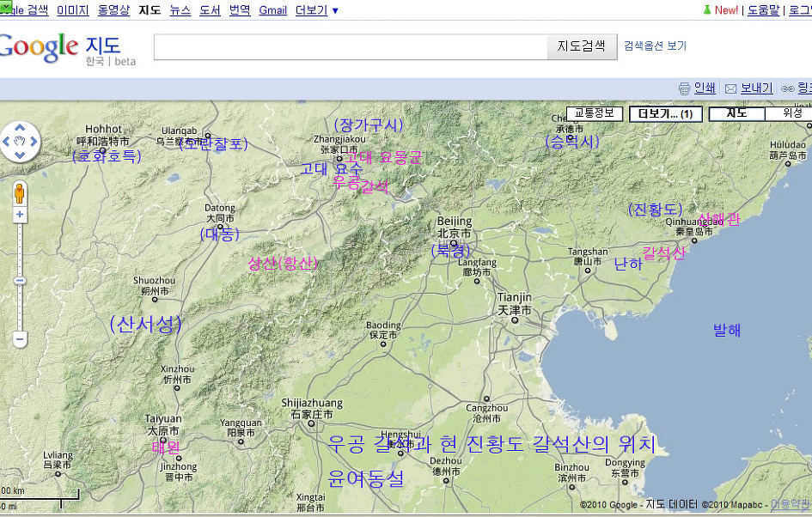Click the Shuozhou city label

(155, 286)
